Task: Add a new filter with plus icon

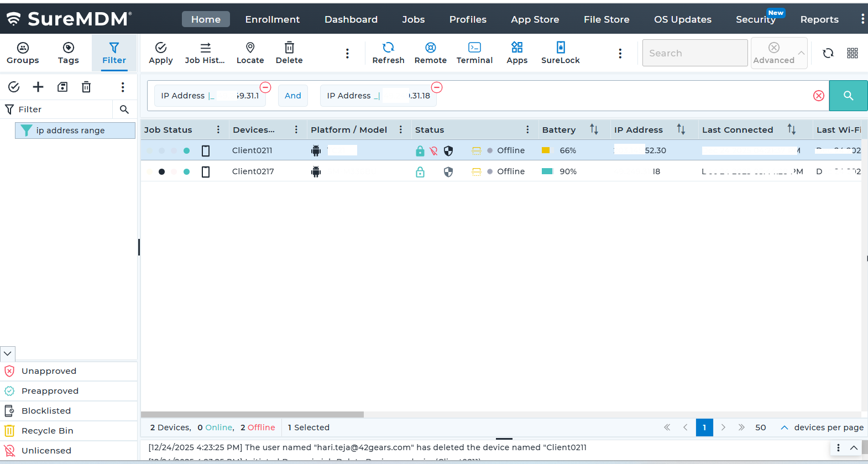Action: pos(38,87)
